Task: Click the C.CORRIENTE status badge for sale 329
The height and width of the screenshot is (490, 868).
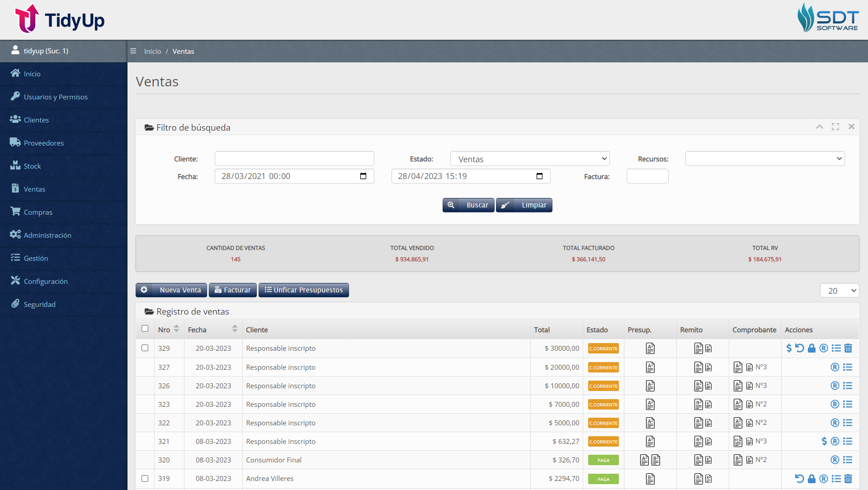Action: (603, 349)
